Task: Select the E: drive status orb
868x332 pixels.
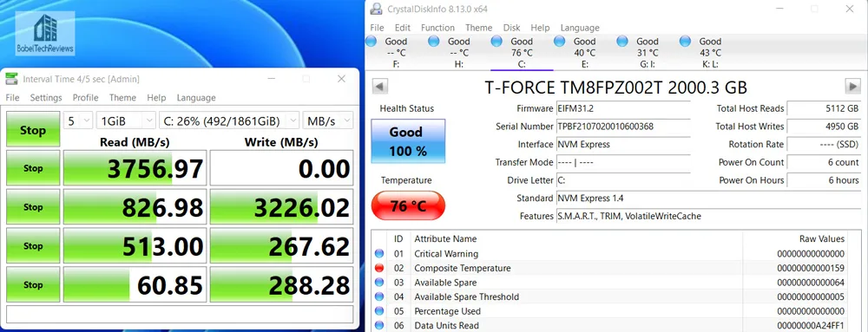Action: click(x=559, y=41)
